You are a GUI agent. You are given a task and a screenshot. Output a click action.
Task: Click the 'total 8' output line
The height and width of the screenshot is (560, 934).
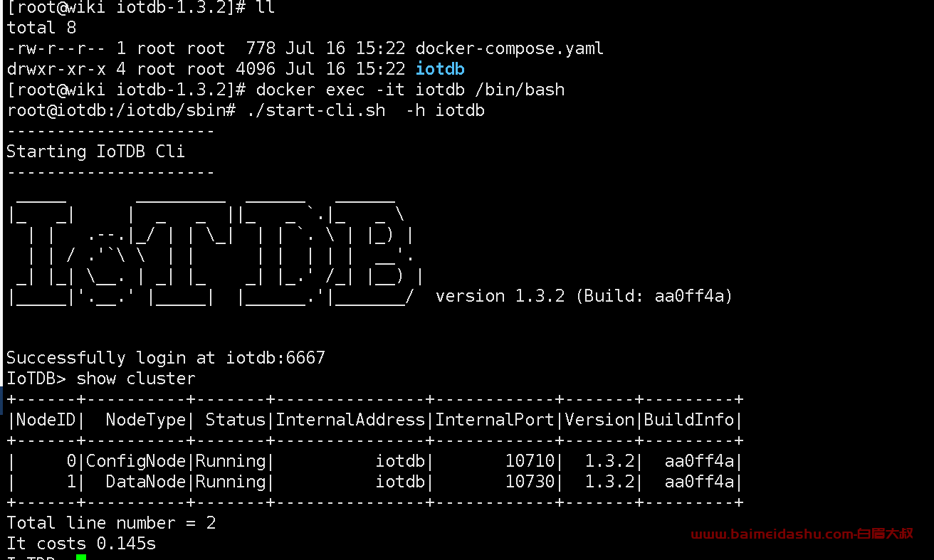41,28
